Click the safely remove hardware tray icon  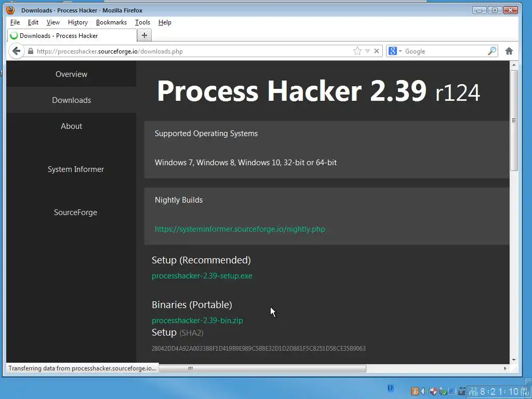tap(443, 391)
